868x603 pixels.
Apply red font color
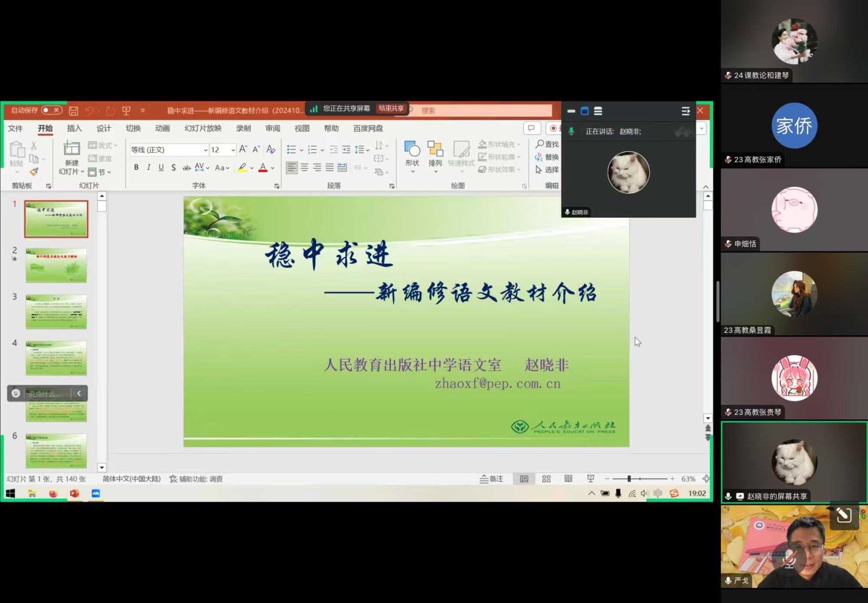(263, 167)
